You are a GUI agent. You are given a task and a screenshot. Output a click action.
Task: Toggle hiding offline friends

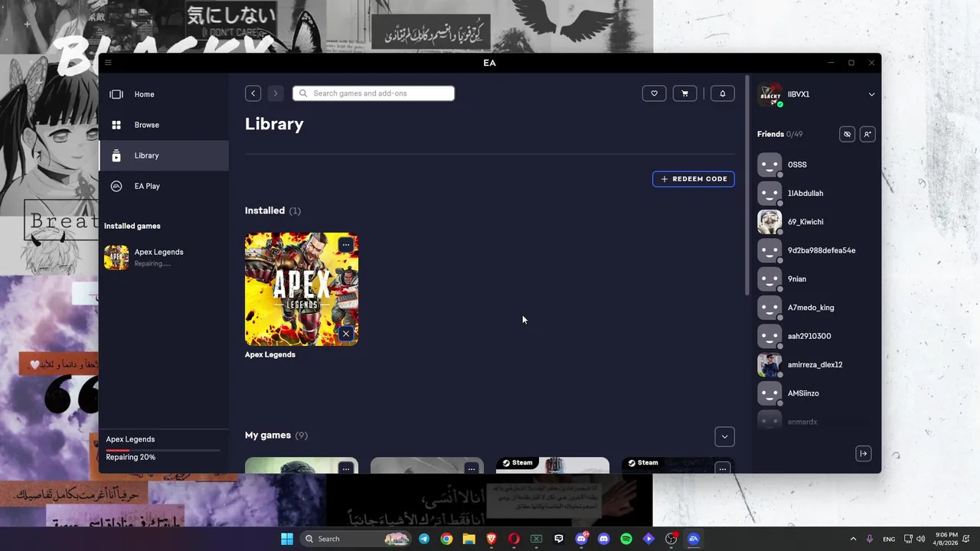point(847,134)
